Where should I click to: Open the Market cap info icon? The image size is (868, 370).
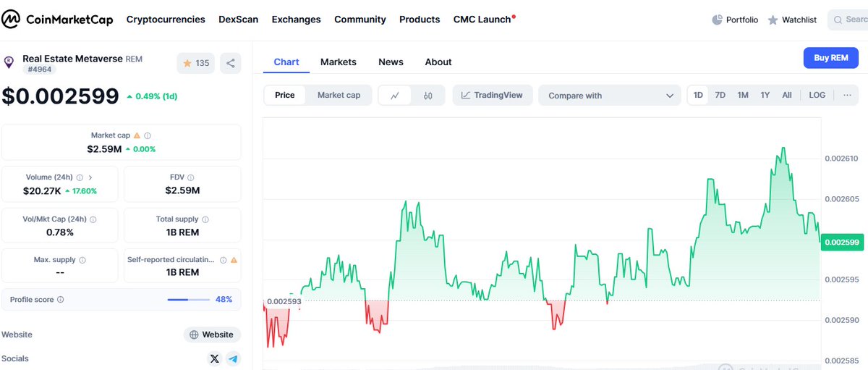click(x=148, y=135)
